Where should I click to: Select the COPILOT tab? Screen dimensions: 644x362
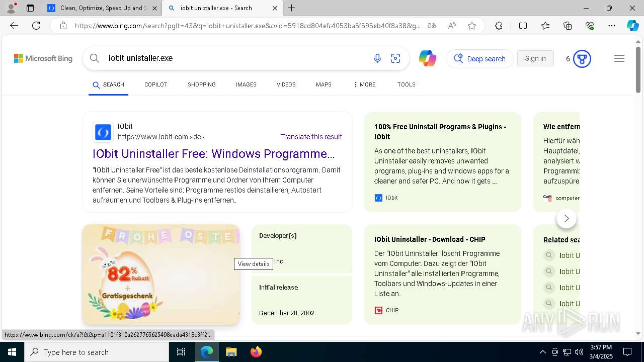(156, 84)
